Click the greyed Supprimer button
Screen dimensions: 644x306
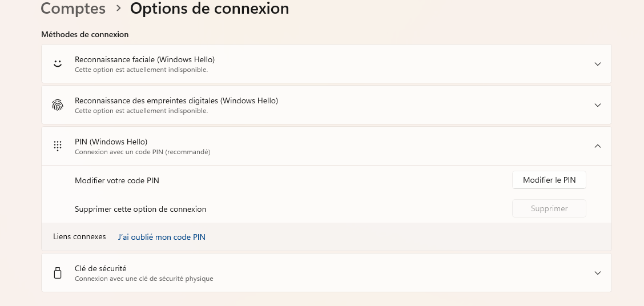[549, 208]
